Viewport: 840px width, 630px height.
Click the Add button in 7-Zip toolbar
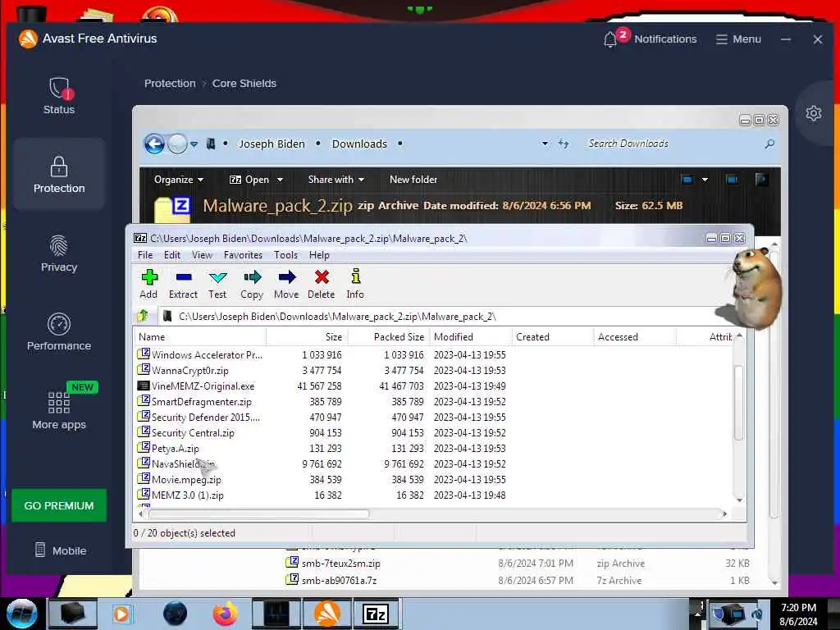tap(148, 284)
